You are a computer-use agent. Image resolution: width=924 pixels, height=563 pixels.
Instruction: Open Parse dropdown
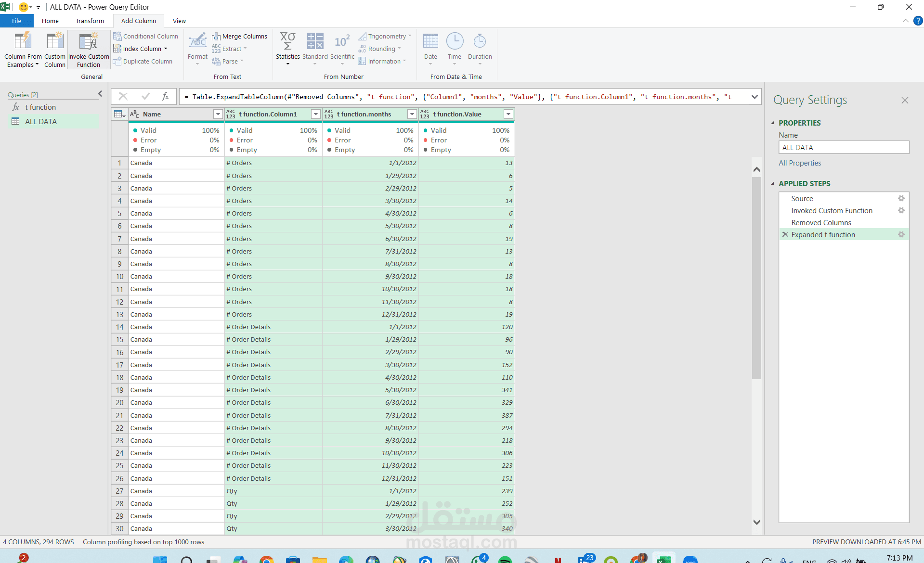(228, 61)
